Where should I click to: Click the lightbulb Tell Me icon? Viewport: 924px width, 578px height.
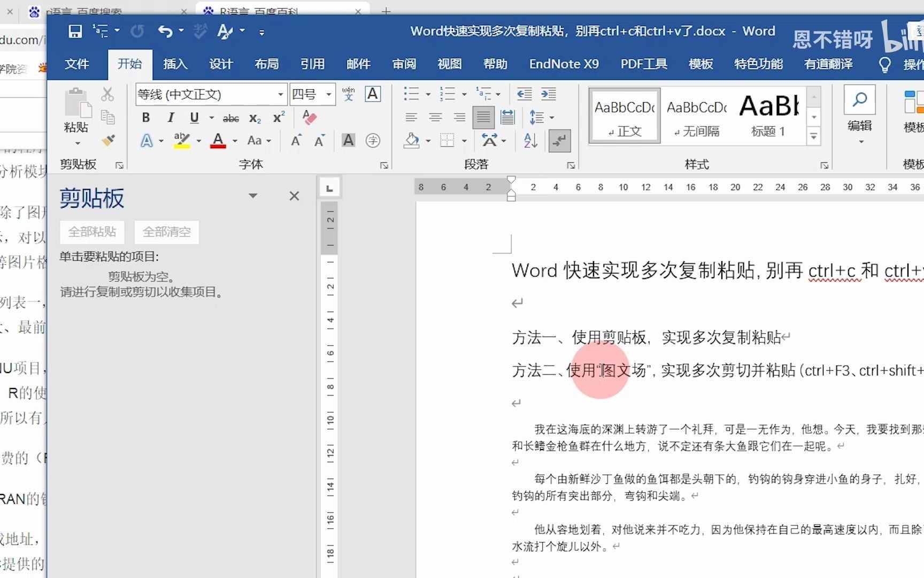tap(885, 65)
